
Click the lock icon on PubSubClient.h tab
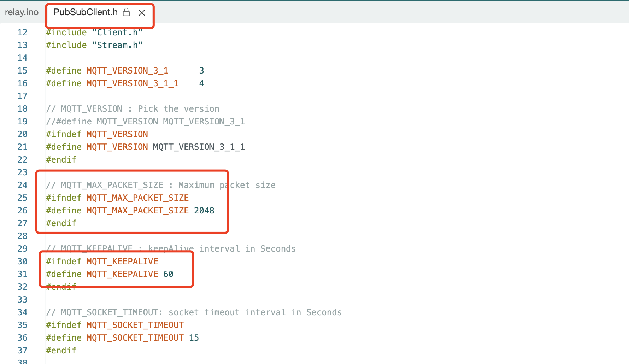tap(126, 12)
